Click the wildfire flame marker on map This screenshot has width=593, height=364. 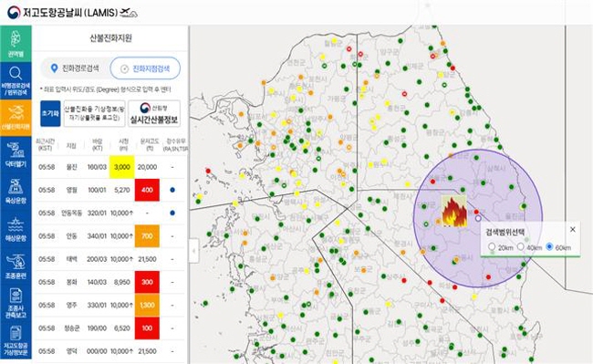(453, 211)
